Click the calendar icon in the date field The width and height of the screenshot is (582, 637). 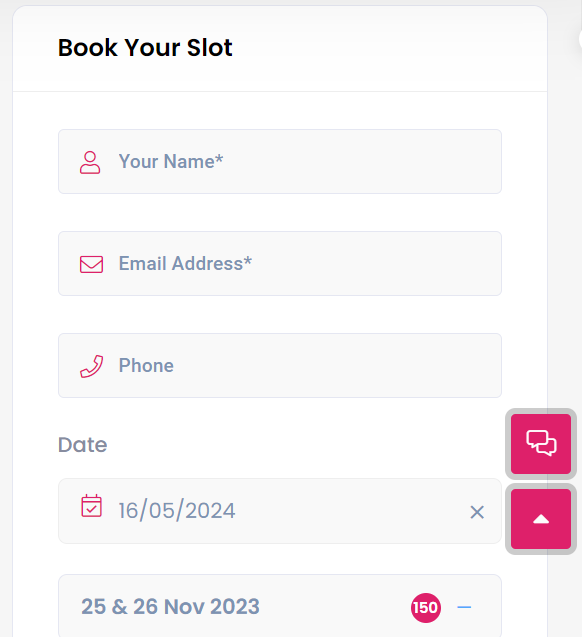pyautogui.click(x=91, y=506)
